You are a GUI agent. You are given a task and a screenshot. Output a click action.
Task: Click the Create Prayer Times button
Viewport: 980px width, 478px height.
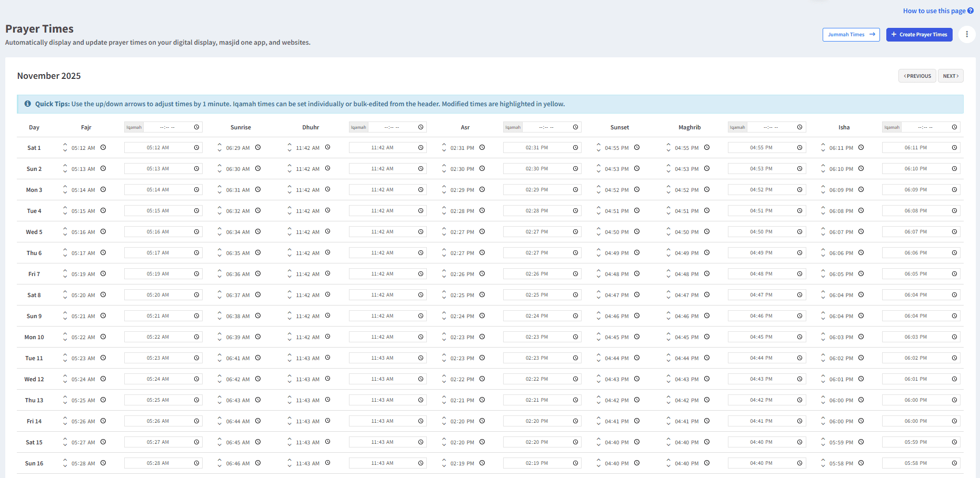(x=919, y=35)
